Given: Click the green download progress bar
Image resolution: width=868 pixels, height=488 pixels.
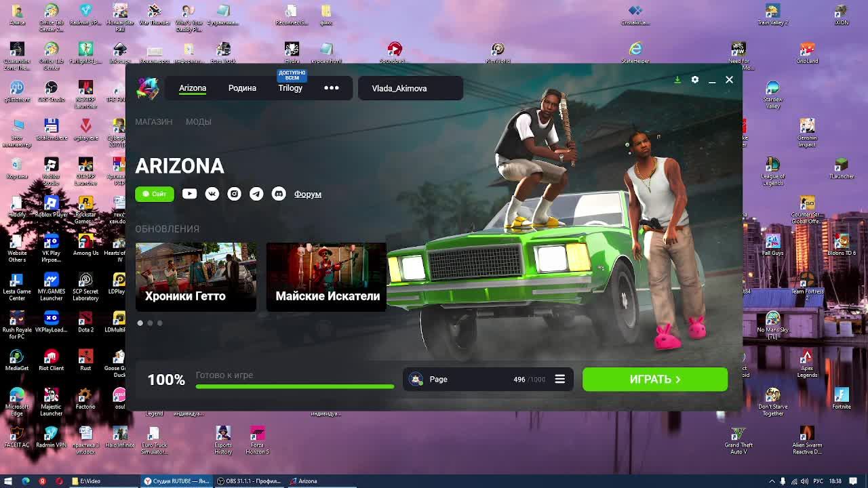Looking at the screenshot, I should coord(295,387).
